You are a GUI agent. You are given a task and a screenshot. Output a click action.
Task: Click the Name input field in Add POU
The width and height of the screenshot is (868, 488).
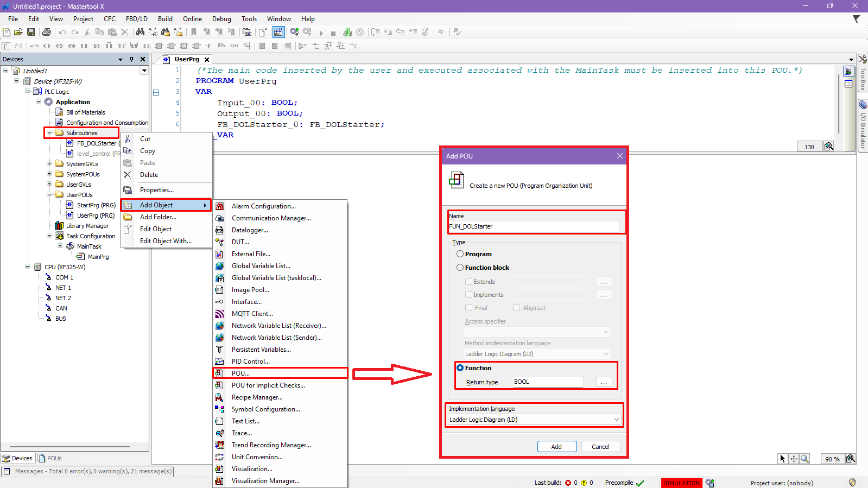pos(534,226)
